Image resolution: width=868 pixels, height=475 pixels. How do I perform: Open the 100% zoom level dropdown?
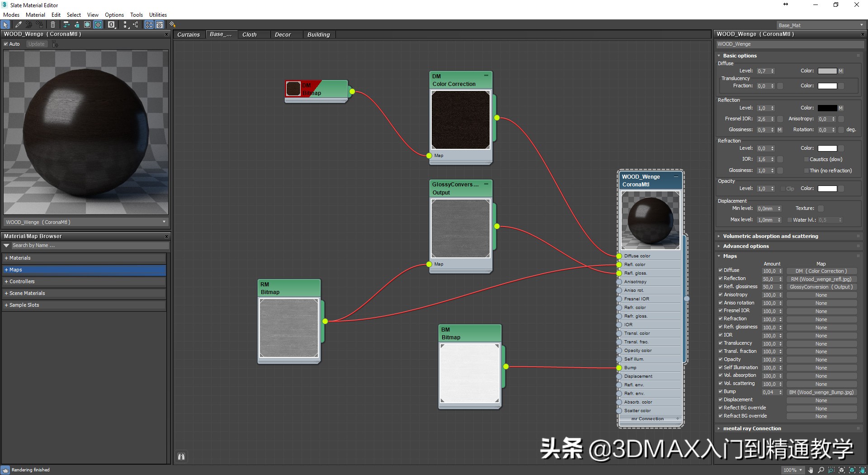[x=793, y=470]
